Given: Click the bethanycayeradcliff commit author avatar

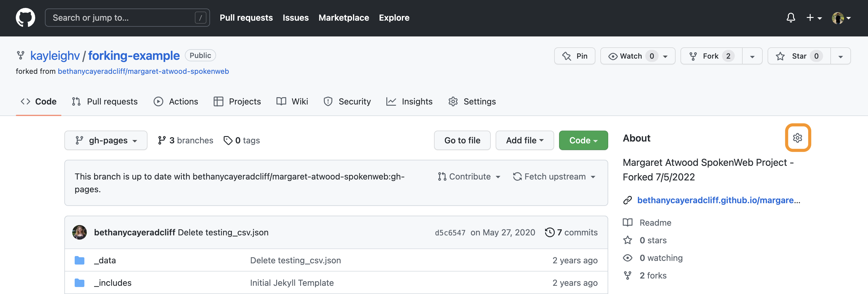Looking at the screenshot, I should 80,232.
